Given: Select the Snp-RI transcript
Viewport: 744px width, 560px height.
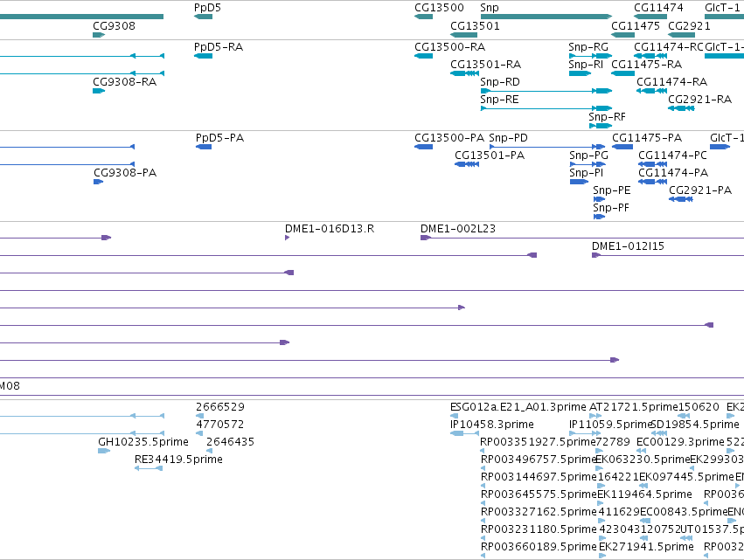Looking at the screenshot, I should (580, 73).
